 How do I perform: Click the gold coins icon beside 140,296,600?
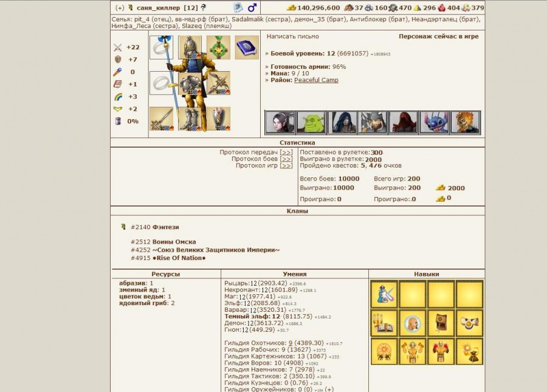tap(291, 8)
